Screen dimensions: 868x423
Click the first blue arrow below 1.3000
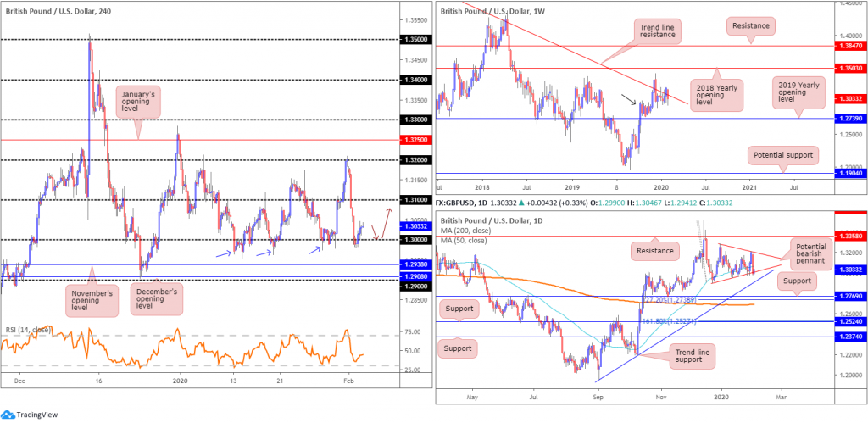[x=223, y=254]
